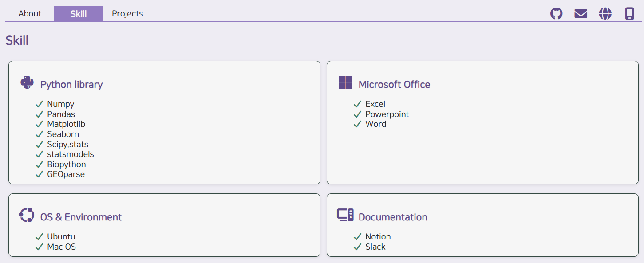Select the Scipy.stats list item
Screen dimensions: 644x263
pos(68,145)
